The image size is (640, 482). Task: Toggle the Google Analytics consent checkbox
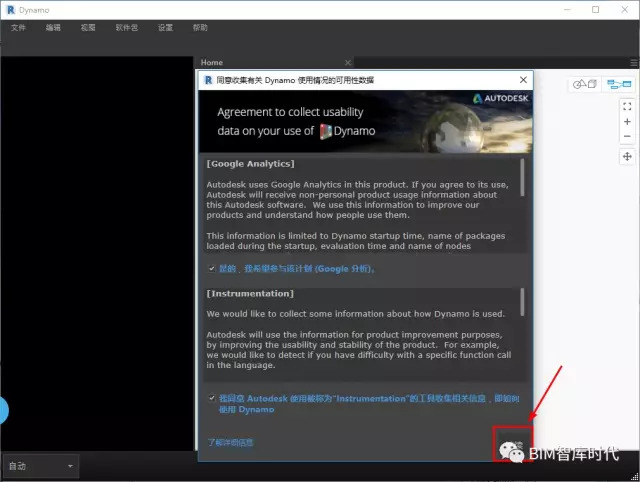(x=211, y=269)
